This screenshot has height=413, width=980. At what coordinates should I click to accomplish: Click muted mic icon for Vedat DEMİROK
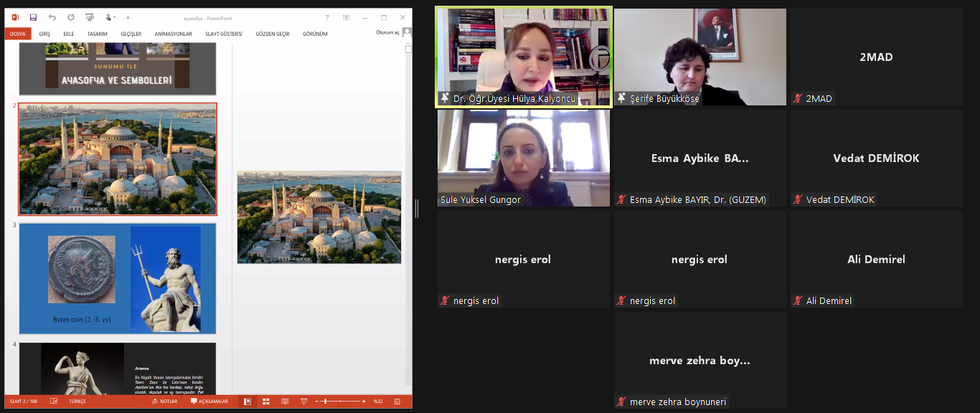click(797, 199)
